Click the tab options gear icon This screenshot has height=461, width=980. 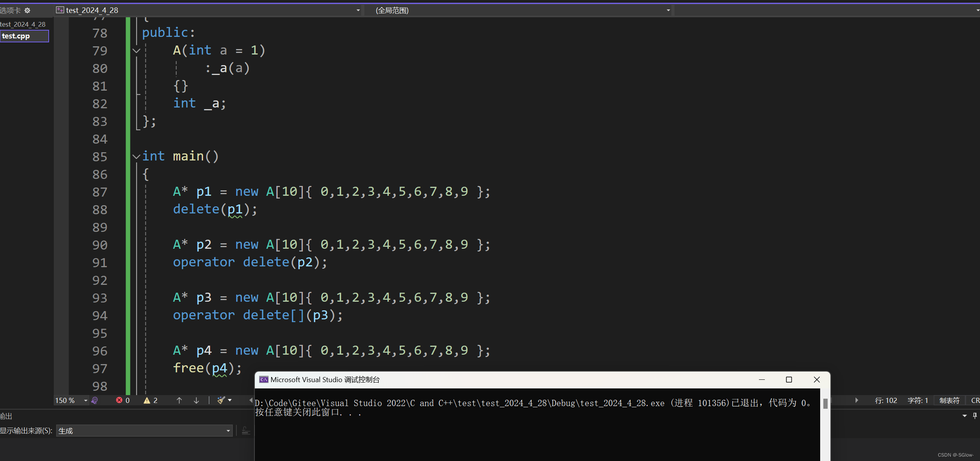click(x=27, y=11)
